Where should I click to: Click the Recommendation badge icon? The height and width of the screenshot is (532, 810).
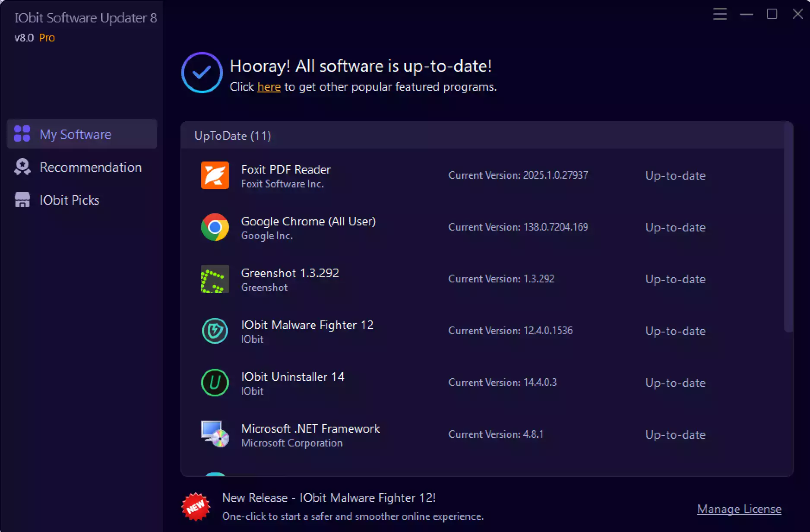22,167
